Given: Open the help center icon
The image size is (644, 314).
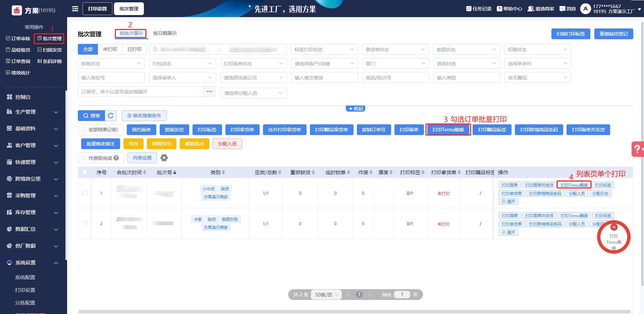Looking at the screenshot, I should click(x=499, y=9).
